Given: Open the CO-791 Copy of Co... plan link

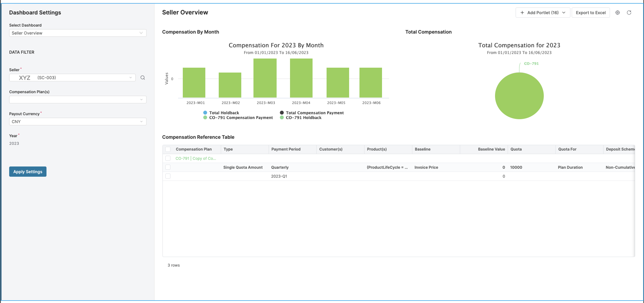Looking at the screenshot, I should (x=196, y=159).
